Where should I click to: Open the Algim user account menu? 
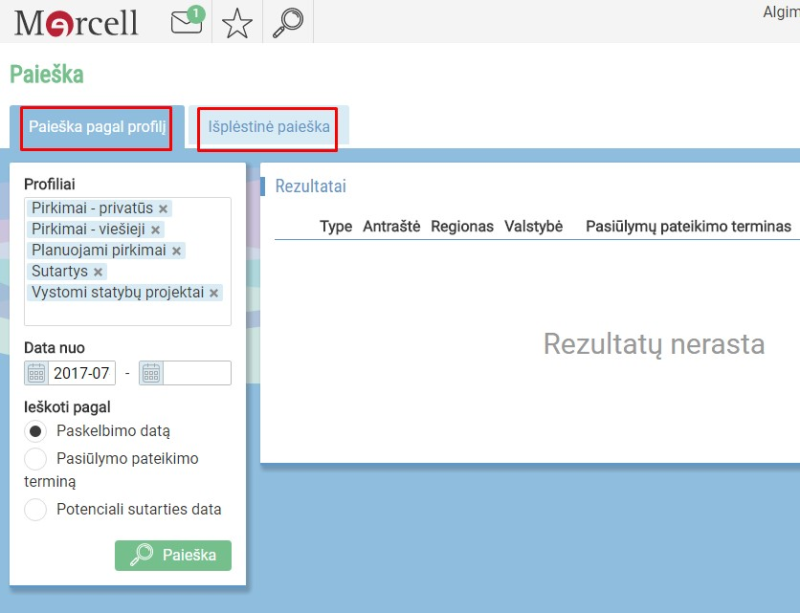coord(779,12)
